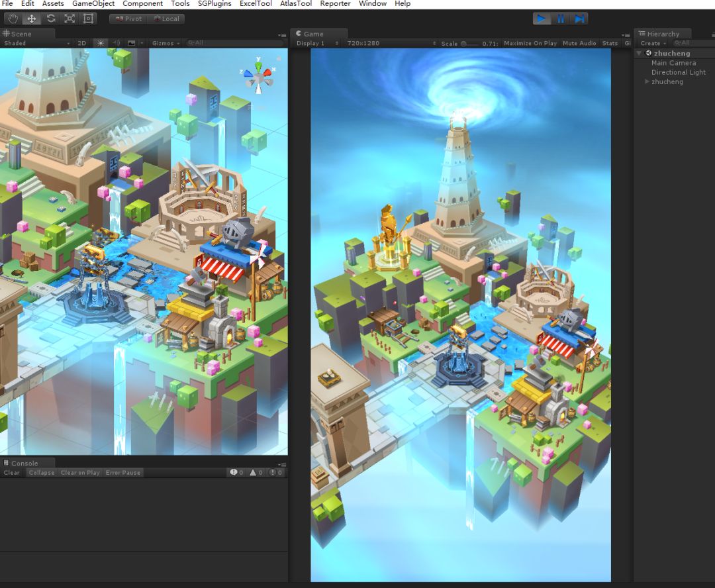The width and height of the screenshot is (715, 588).
Task: Open the Shaded draw mode dropdown
Action: click(36, 43)
